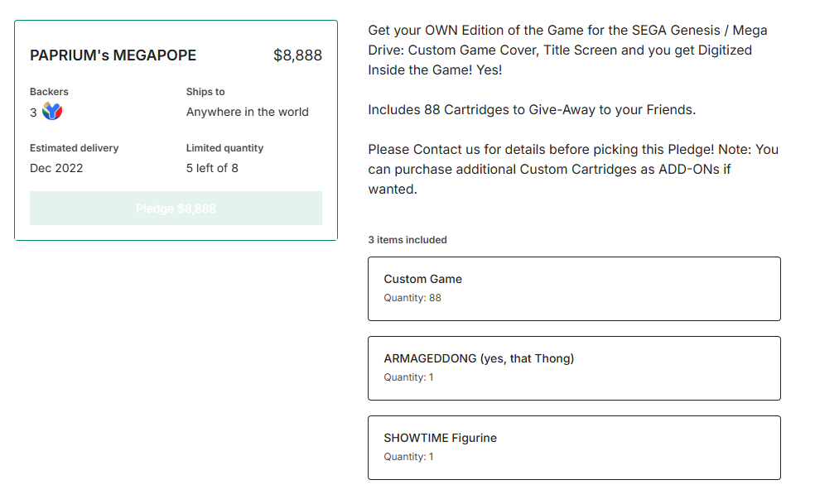Click the $8,888 price at card top
This screenshot has width=815, height=504.
point(298,55)
